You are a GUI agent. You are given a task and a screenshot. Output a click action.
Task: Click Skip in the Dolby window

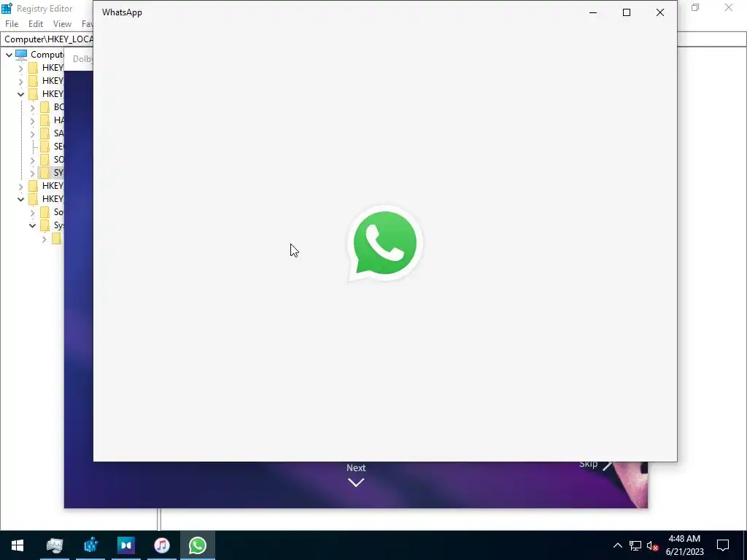(x=589, y=464)
